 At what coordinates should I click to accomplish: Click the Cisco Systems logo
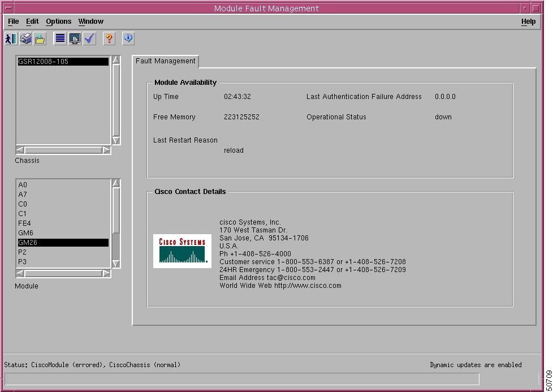(x=182, y=251)
